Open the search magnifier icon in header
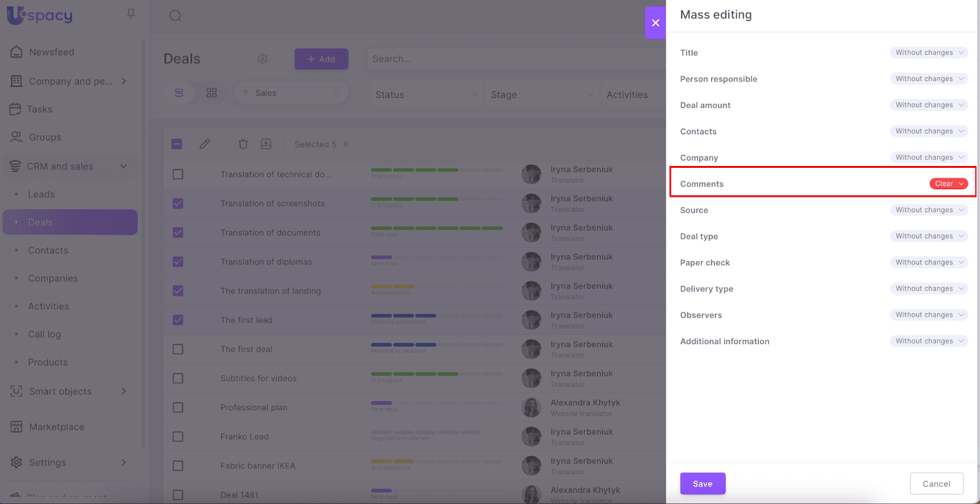 175,16
